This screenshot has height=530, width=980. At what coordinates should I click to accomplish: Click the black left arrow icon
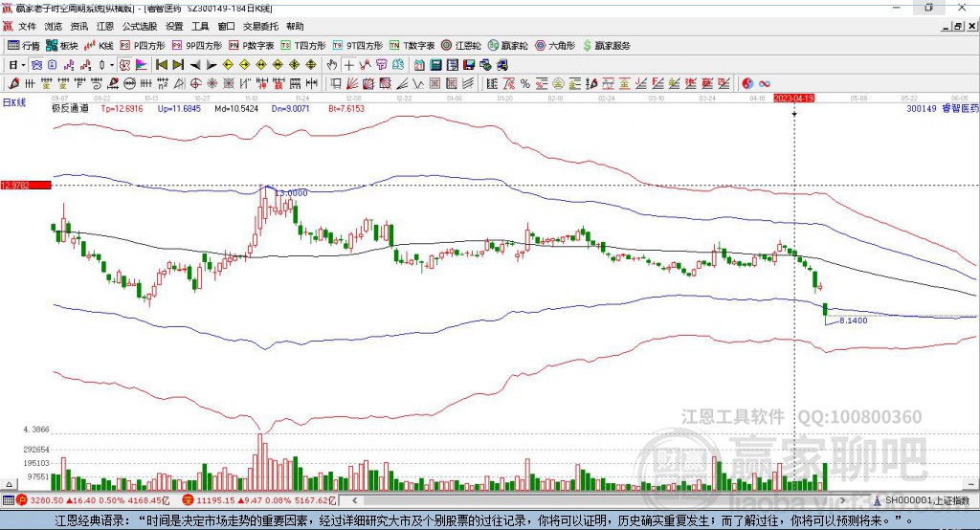point(195,65)
